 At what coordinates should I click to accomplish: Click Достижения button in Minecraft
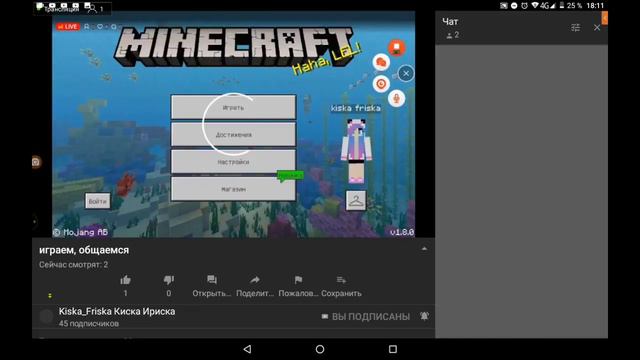[x=233, y=135]
